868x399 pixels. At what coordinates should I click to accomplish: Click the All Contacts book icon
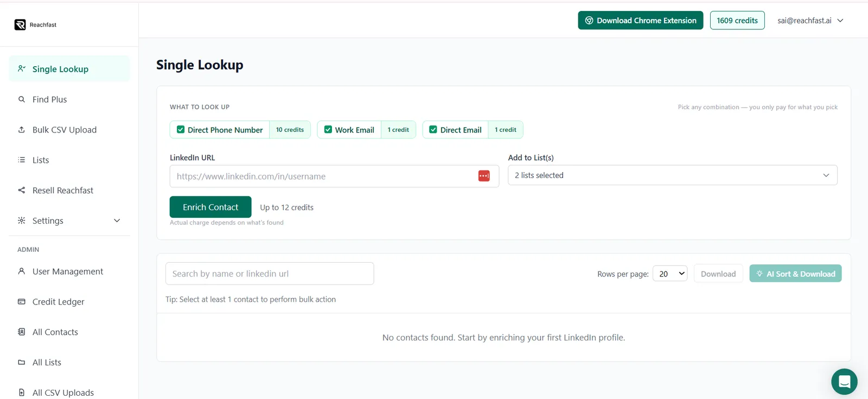tap(22, 332)
